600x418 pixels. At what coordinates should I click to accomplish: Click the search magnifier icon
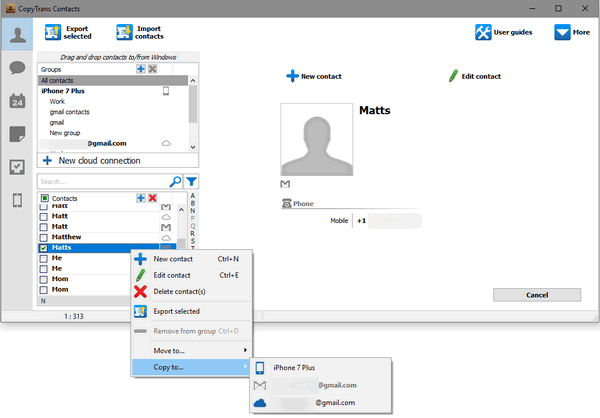pyautogui.click(x=175, y=181)
